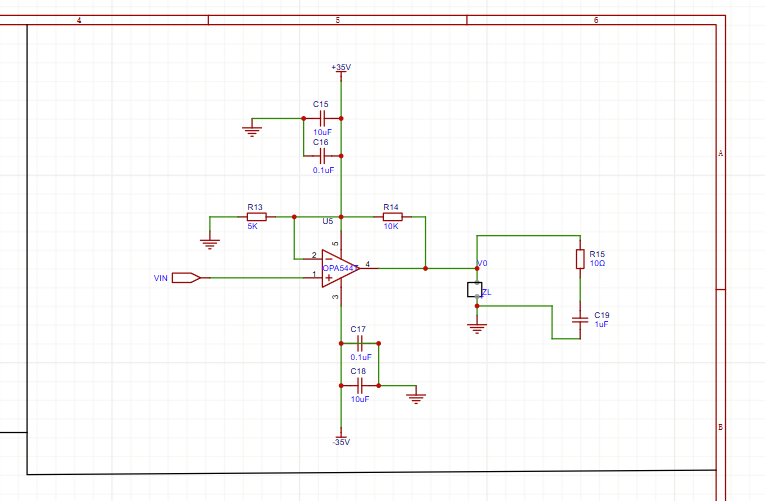This screenshot has height=501, width=765.
Task: Click the U5 designator label
Action: pos(327,221)
